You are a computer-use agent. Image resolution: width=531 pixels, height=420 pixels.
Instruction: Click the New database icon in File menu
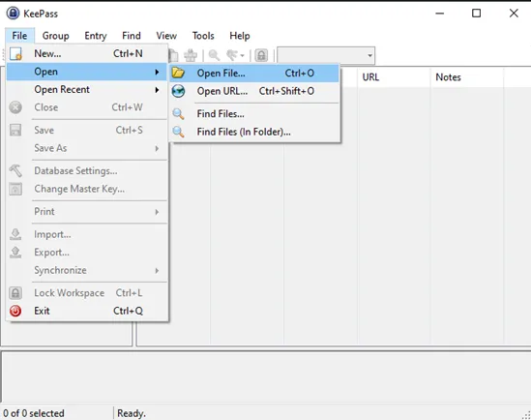[x=15, y=54]
